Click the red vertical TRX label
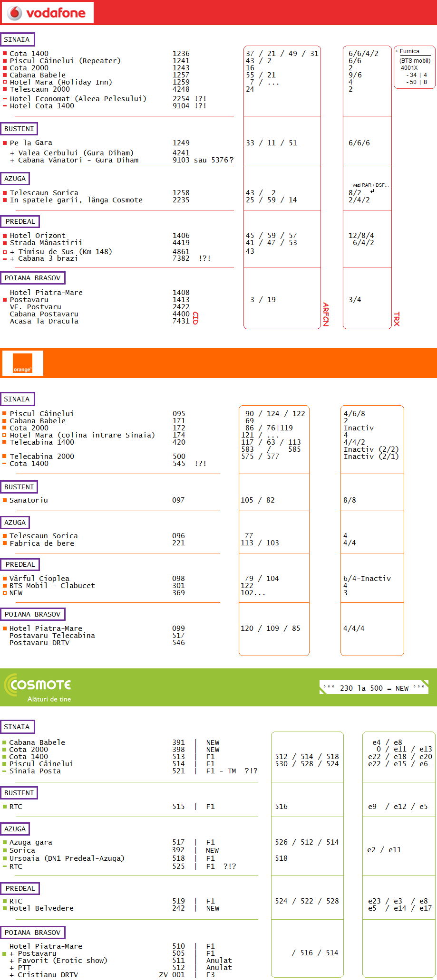Image resolution: width=437 pixels, height=980 pixels. click(397, 319)
